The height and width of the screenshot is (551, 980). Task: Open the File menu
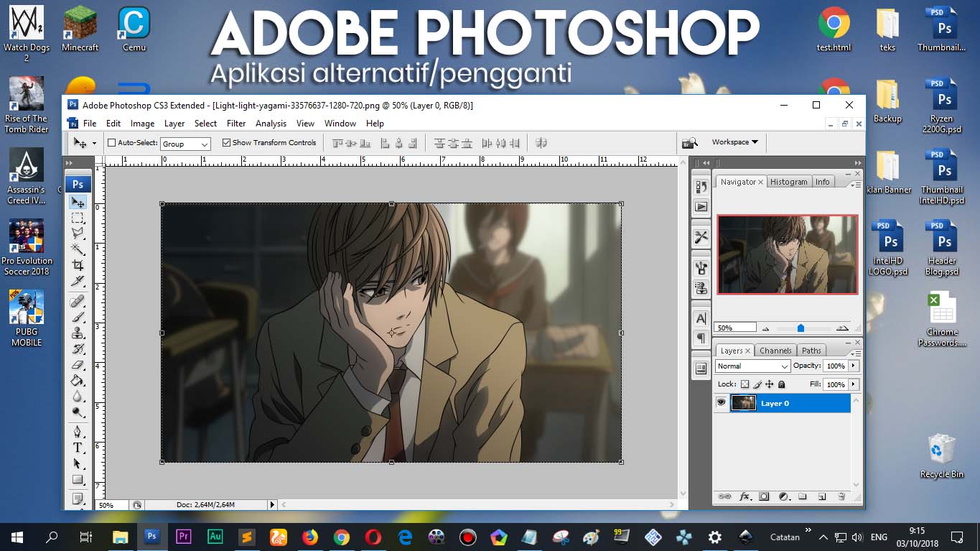pyautogui.click(x=90, y=124)
